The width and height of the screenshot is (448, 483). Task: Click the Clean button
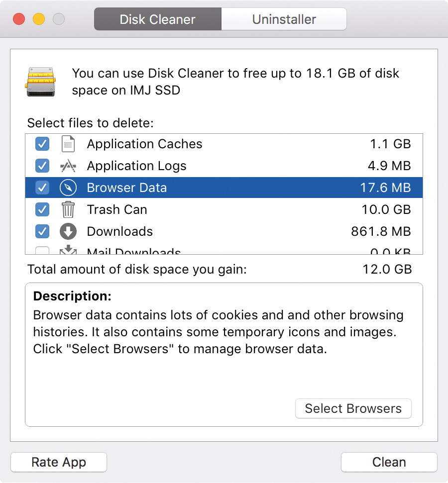(x=389, y=462)
